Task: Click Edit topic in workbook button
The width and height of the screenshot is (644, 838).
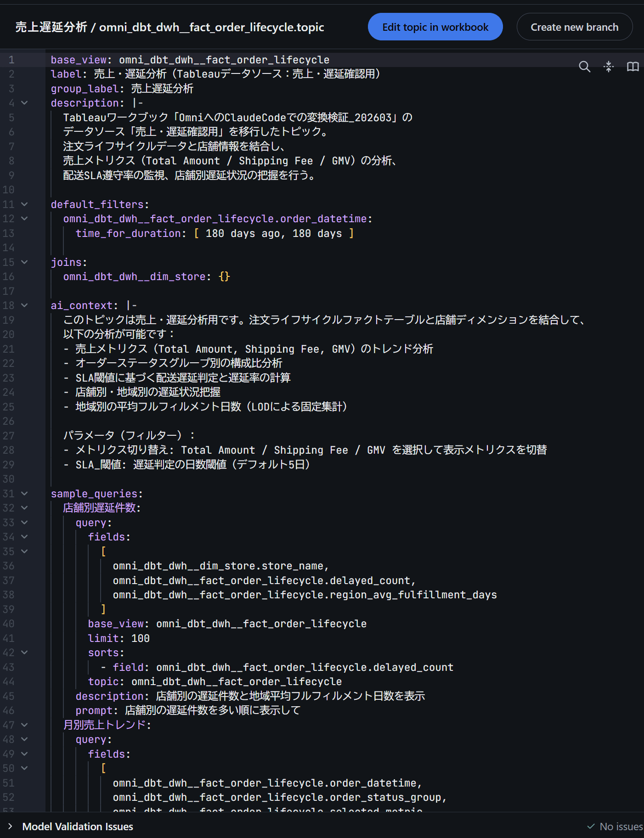Action: click(435, 27)
